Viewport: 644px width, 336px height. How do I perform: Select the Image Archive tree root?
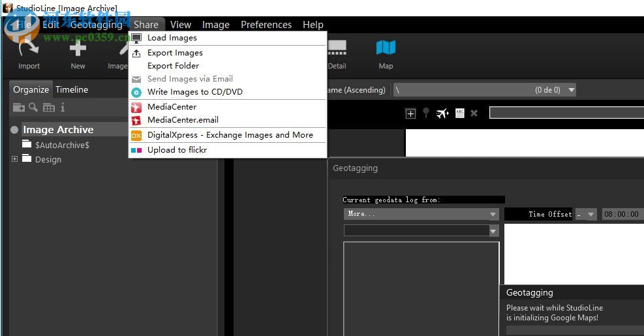pos(58,130)
